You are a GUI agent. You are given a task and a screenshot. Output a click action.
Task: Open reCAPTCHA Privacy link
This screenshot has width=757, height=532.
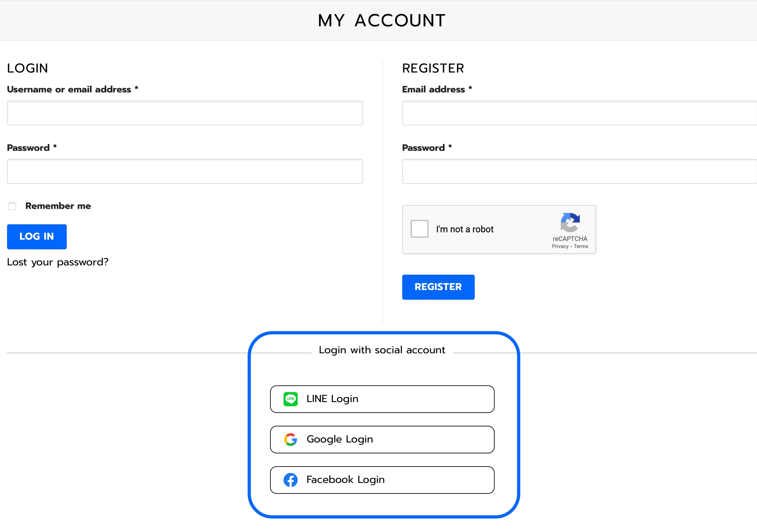coord(560,246)
